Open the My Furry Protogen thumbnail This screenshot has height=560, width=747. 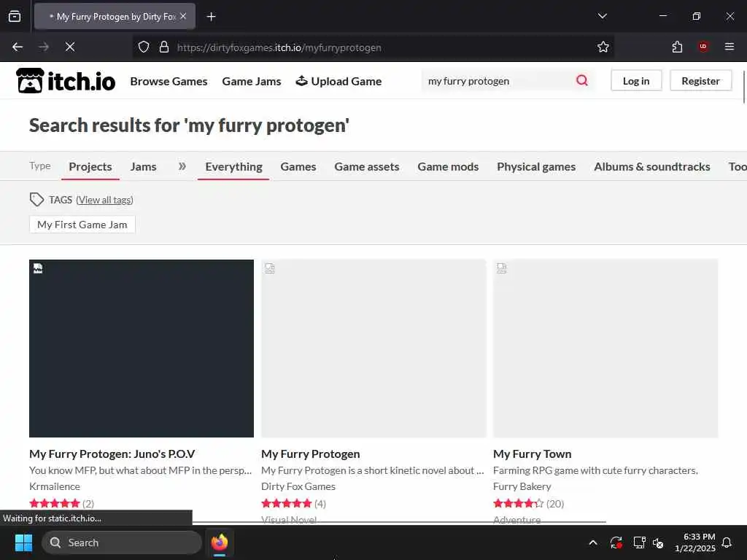373,348
